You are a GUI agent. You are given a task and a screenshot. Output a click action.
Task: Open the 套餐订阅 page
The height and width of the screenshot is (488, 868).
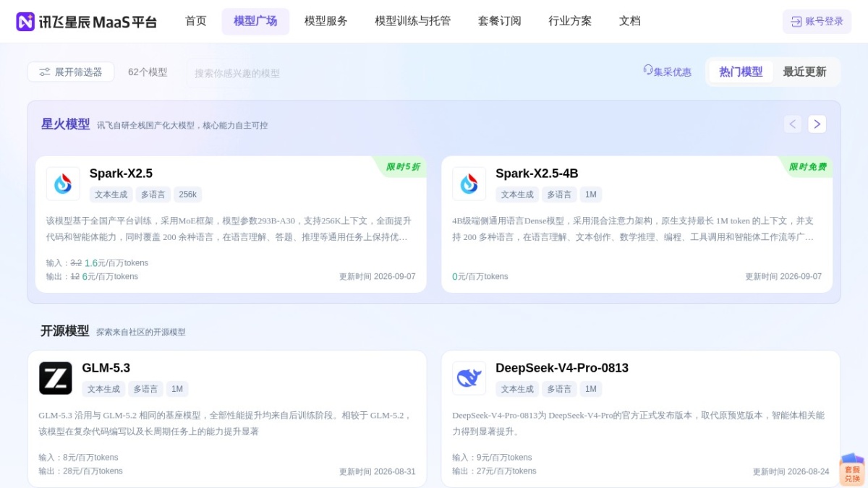pos(500,21)
